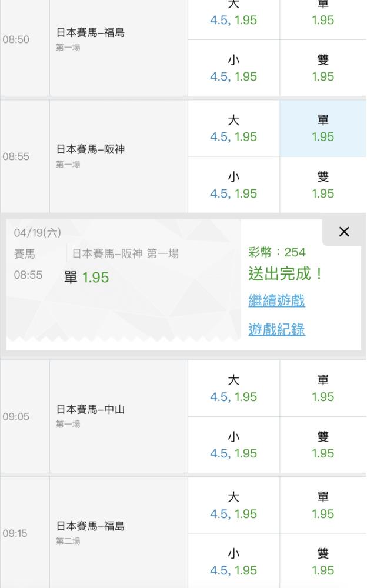Select 大 for 09:15 福島 第二場
Screen dimensions: 367x588
(x=233, y=505)
